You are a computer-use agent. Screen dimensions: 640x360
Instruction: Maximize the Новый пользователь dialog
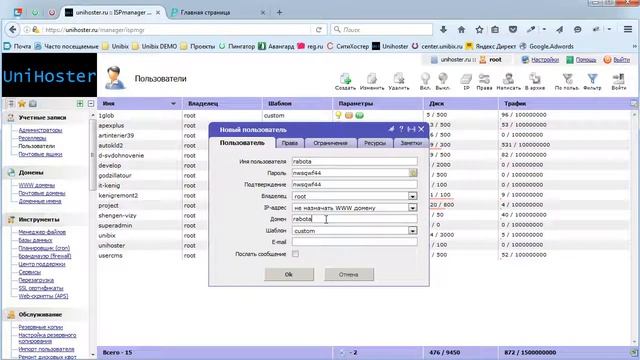click(411, 129)
